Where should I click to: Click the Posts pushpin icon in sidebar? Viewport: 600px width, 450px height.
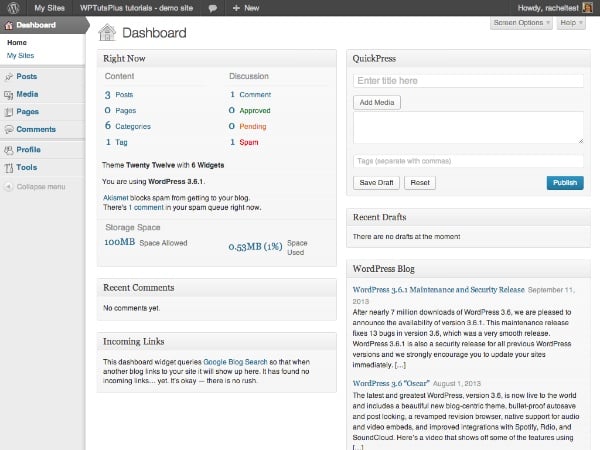9,76
